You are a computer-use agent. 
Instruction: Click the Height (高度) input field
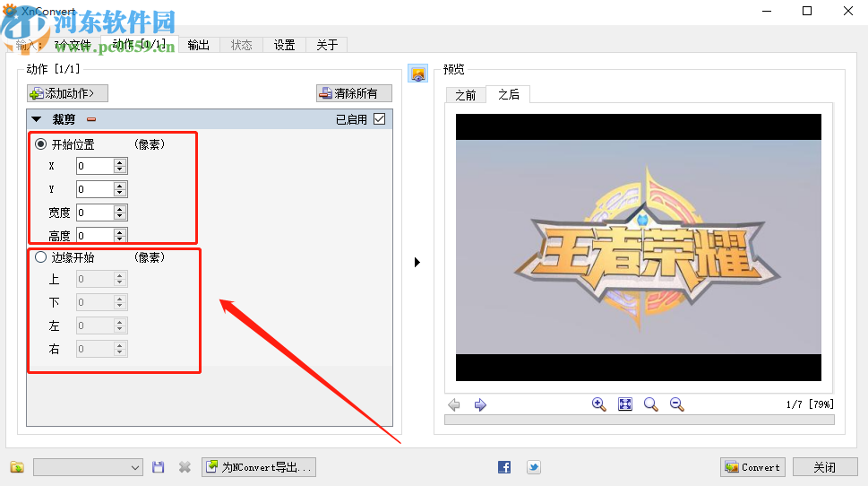point(95,235)
